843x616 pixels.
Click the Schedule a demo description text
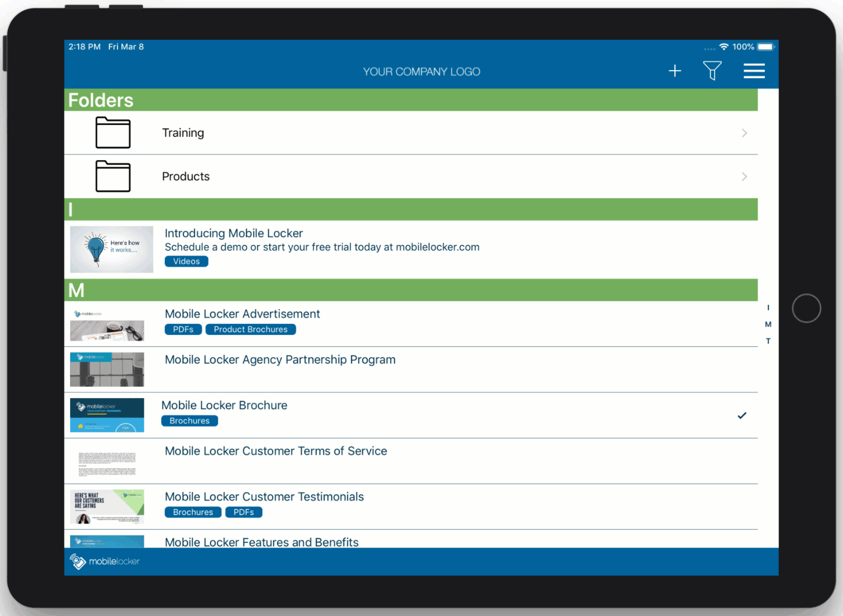pos(322,247)
